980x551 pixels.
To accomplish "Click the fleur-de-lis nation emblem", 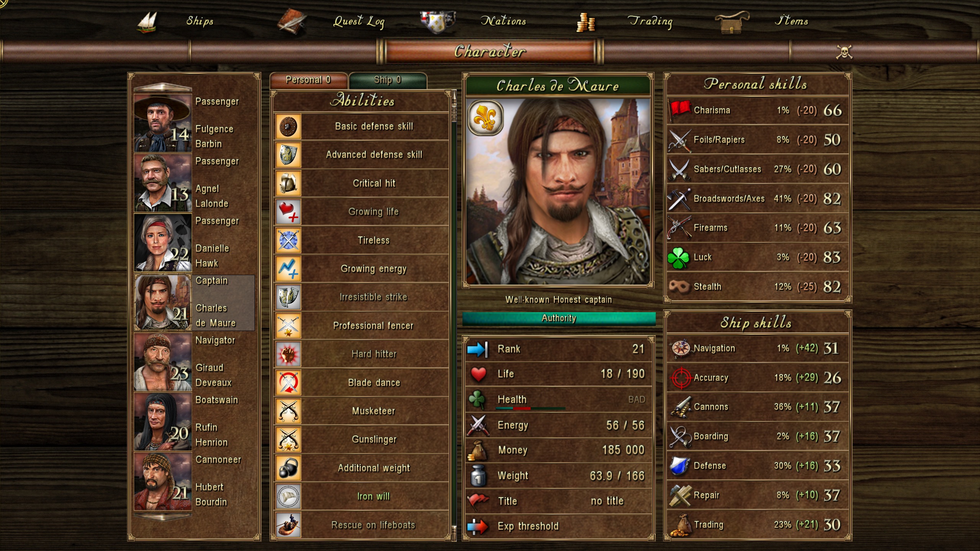I will click(x=485, y=118).
